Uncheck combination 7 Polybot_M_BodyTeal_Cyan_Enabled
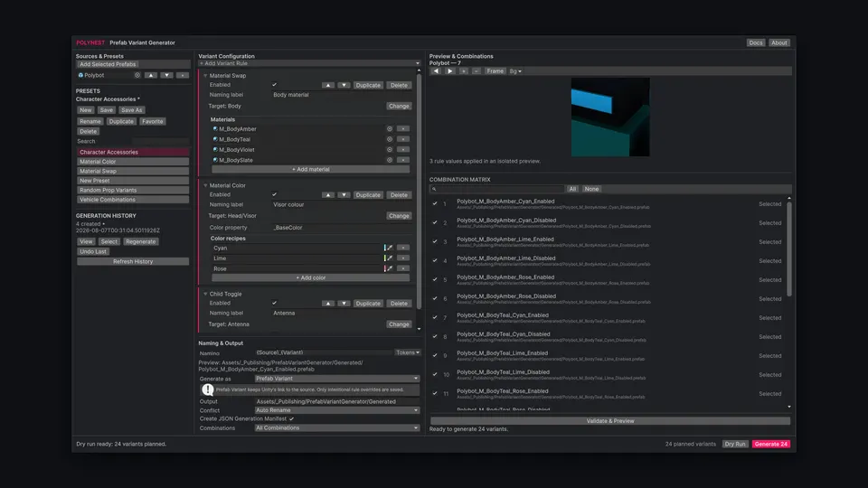Screen dimensions: 868x488 pyautogui.click(x=435, y=317)
